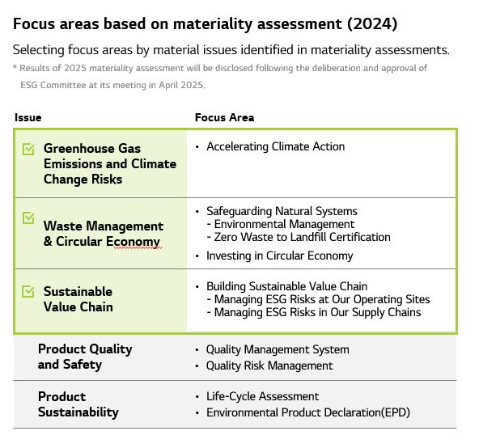Click Environmental Product Declaration(EPD) item

point(308,412)
